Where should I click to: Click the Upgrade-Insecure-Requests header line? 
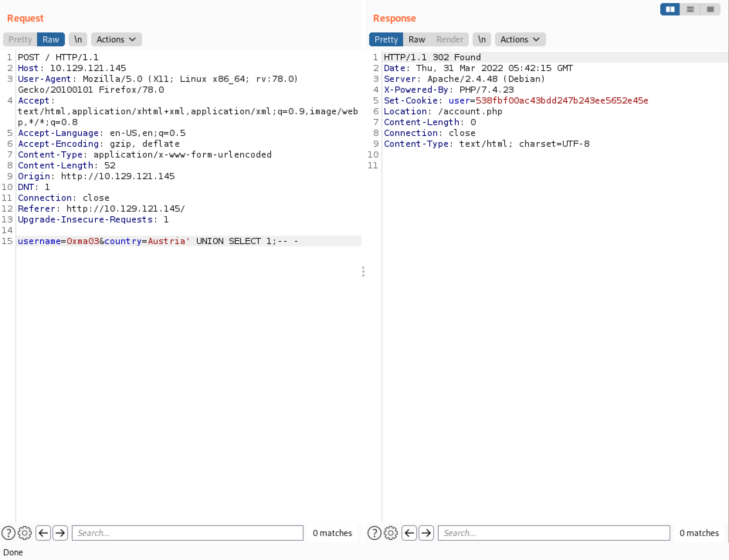tap(93, 219)
